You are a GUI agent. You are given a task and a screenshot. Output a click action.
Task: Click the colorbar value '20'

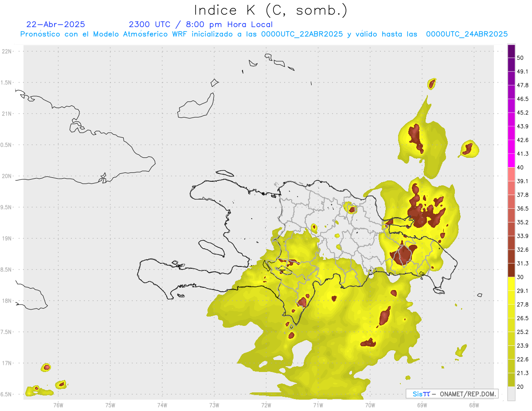521,387
